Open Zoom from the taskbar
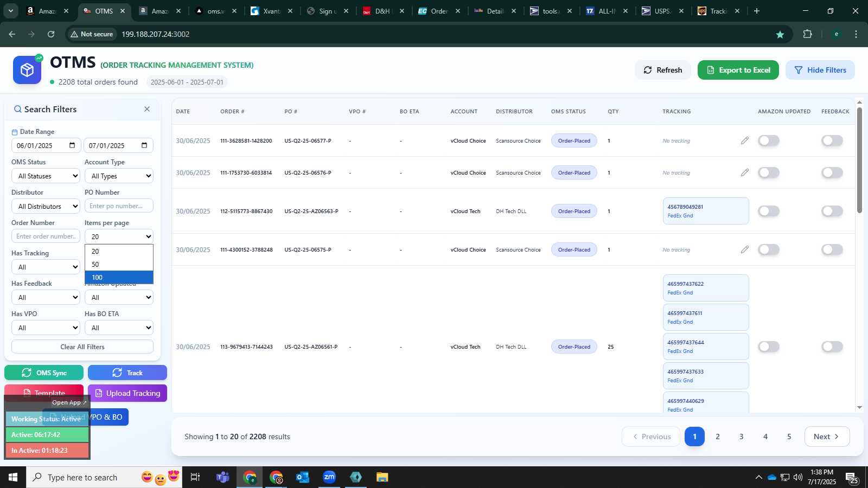Screen dimensions: 868x488 [329, 477]
